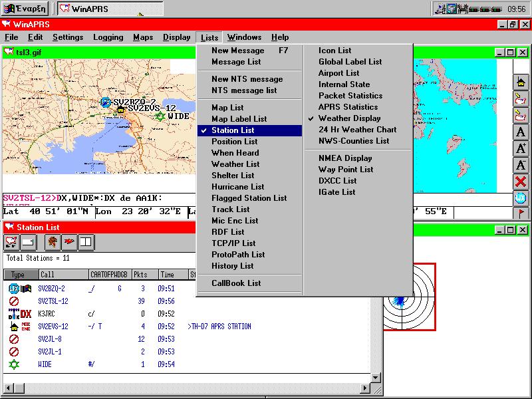The width and height of the screenshot is (532, 399).
Task: Click the home station icon in map toolbar
Action: (521, 82)
